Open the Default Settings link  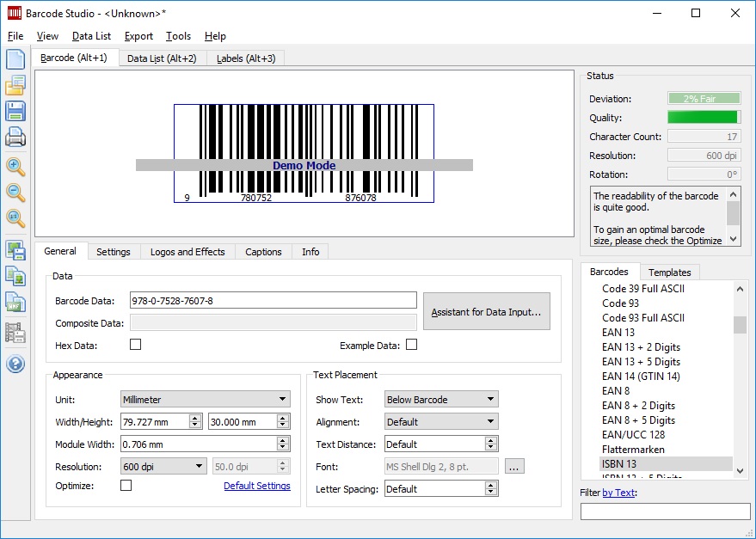[x=258, y=484]
